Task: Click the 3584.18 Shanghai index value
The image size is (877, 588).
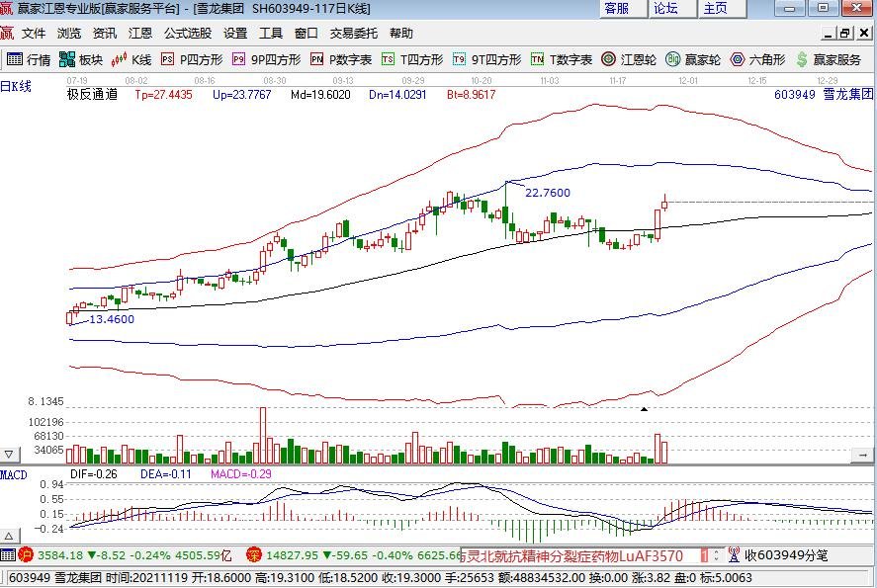Action: [60, 555]
